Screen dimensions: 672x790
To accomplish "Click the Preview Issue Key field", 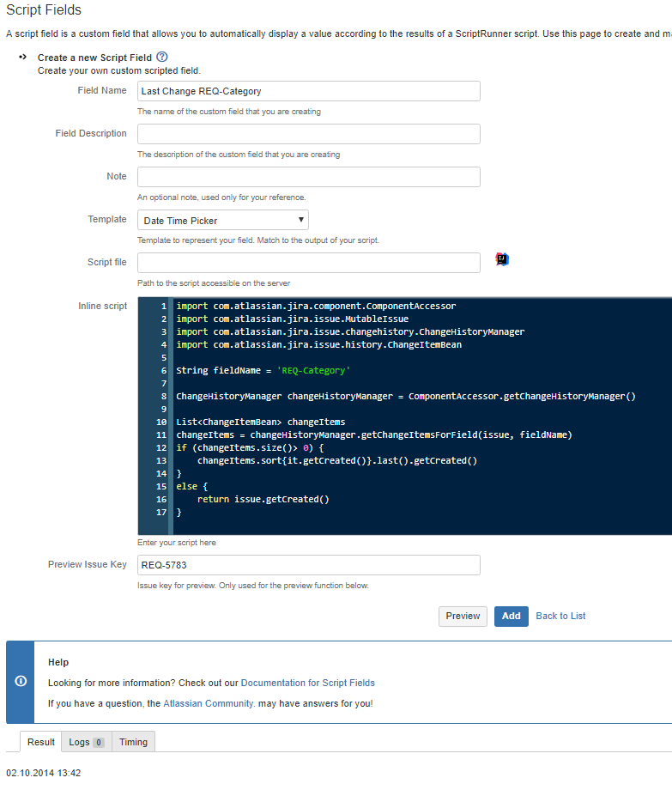I will (309, 565).
